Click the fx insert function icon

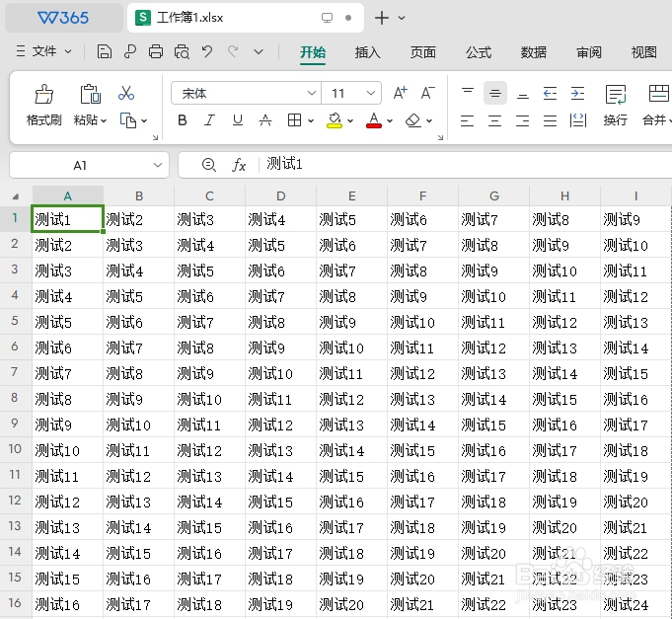click(239, 165)
